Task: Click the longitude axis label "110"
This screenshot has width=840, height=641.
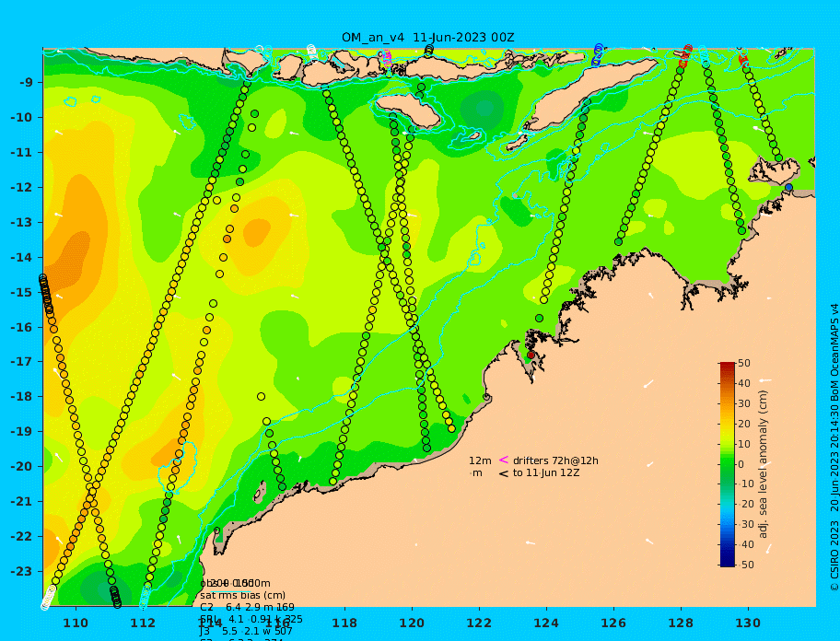Action: click(x=76, y=623)
